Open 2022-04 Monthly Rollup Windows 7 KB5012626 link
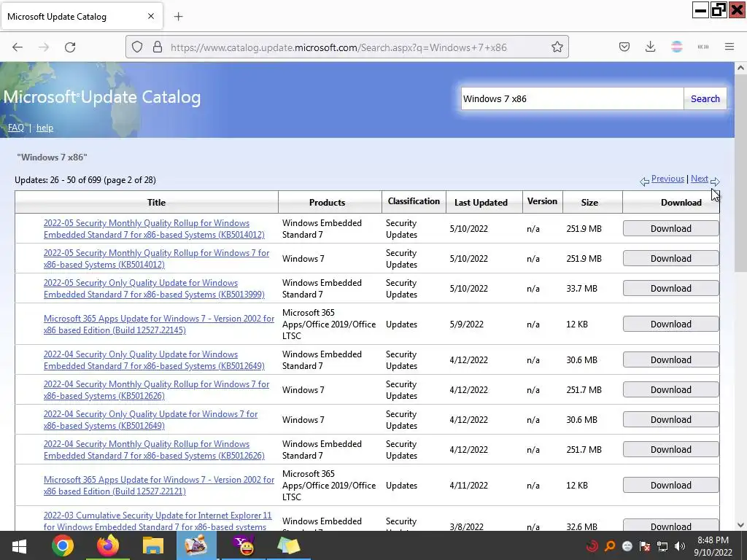Screen dimensions: 747x560 (x=156, y=390)
